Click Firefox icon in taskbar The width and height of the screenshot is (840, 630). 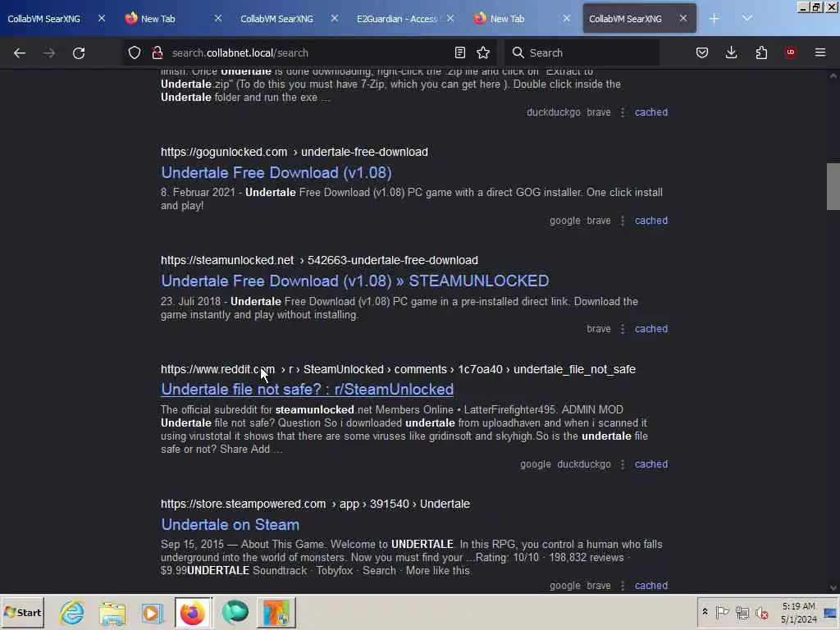(x=193, y=613)
